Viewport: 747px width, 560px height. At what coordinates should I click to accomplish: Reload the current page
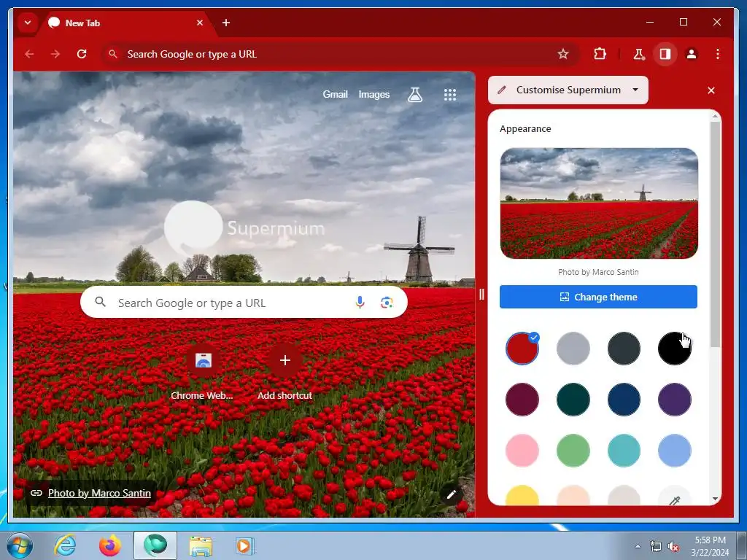tap(82, 54)
